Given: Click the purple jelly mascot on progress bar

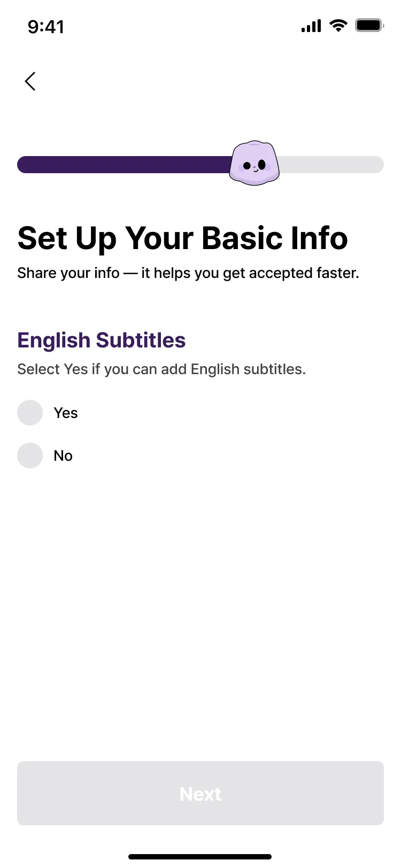Looking at the screenshot, I should tap(255, 164).
